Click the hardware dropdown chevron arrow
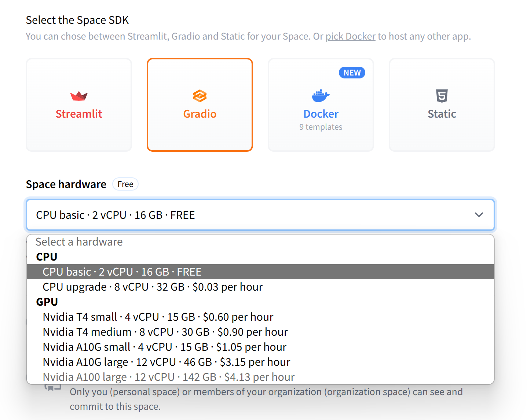 click(x=479, y=215)
